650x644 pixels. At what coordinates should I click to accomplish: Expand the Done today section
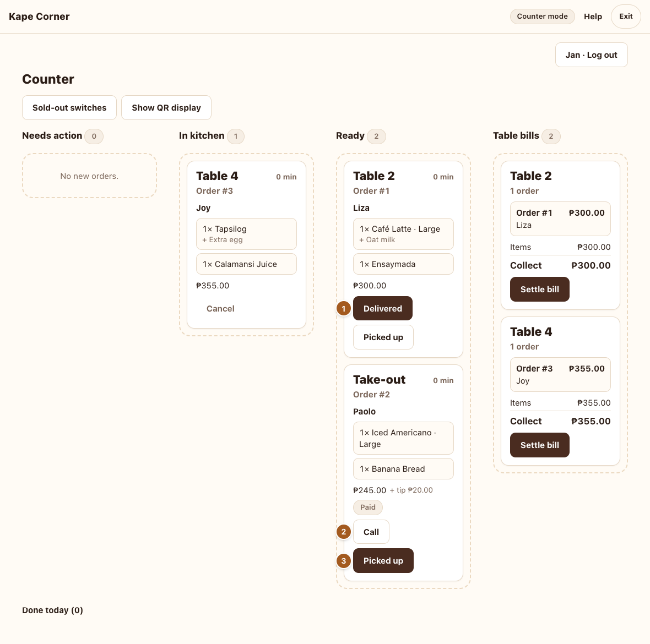click(53, 610)
